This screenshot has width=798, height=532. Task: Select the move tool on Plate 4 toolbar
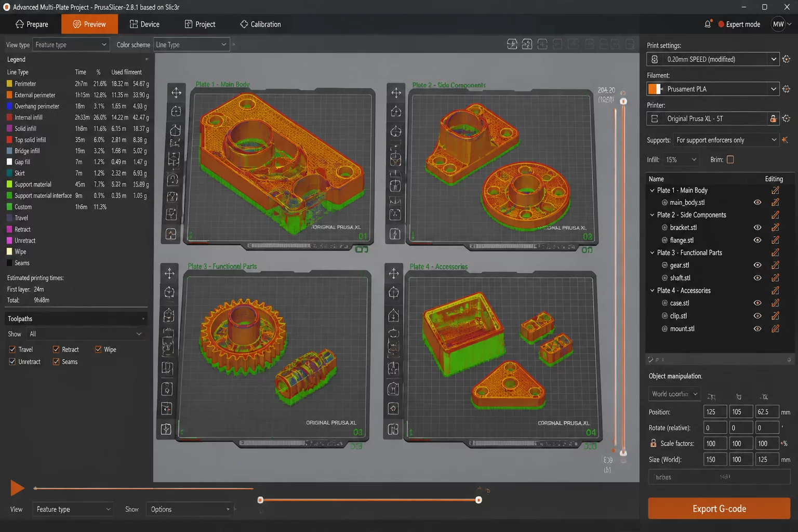point(394,273)
